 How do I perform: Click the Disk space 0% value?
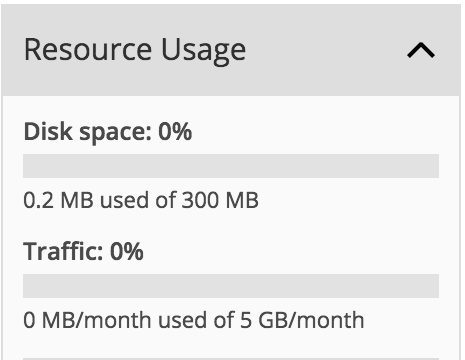(x=175, y=131)
